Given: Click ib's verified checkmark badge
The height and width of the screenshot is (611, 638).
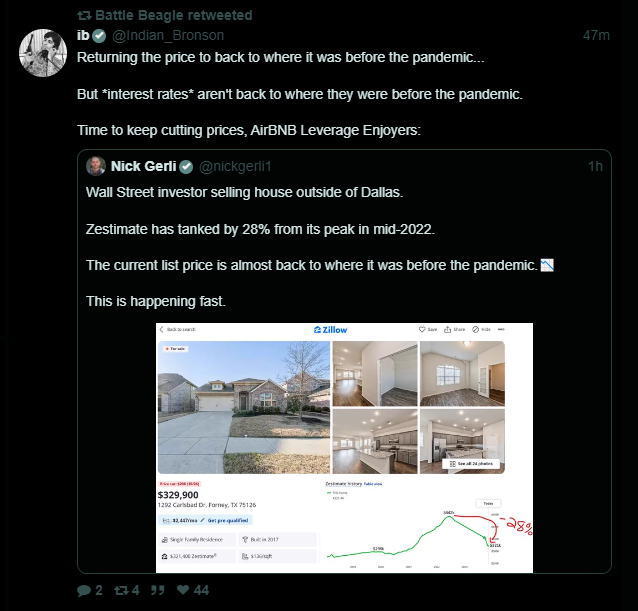Looking at the screenshot, I should [99, 35].
